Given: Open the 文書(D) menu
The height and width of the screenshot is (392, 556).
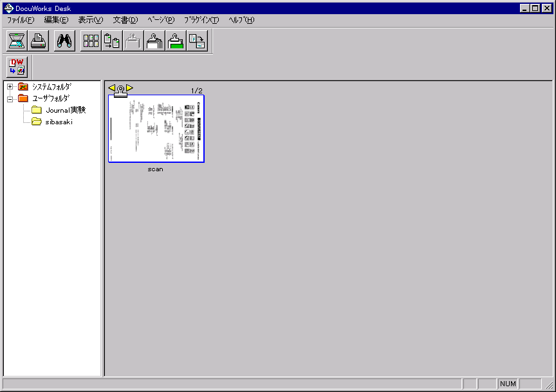Looking at the screenshot, I should tap(125, 20).
